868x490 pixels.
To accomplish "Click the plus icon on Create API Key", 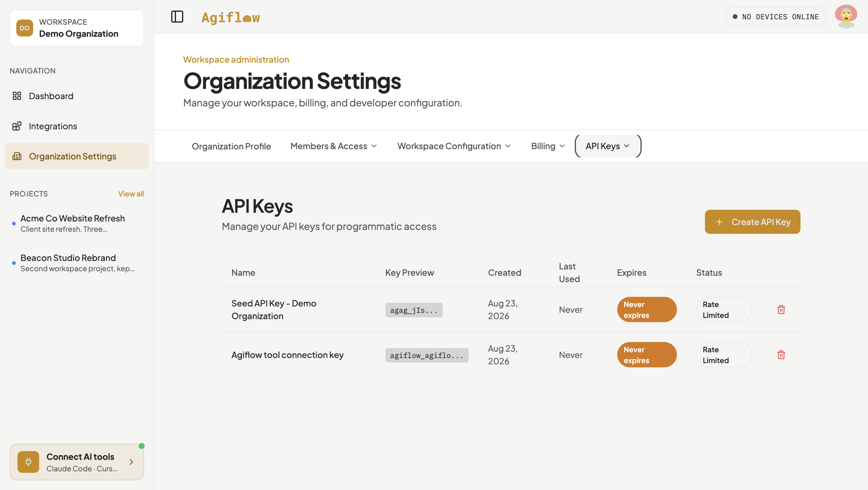I will (x=719, y=222).
